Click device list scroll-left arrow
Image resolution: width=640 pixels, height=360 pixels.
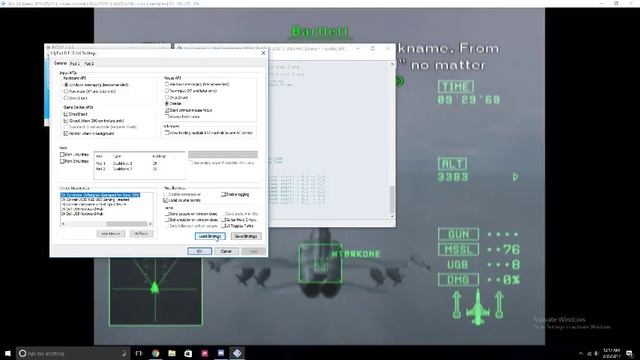[x=63, y=224]
